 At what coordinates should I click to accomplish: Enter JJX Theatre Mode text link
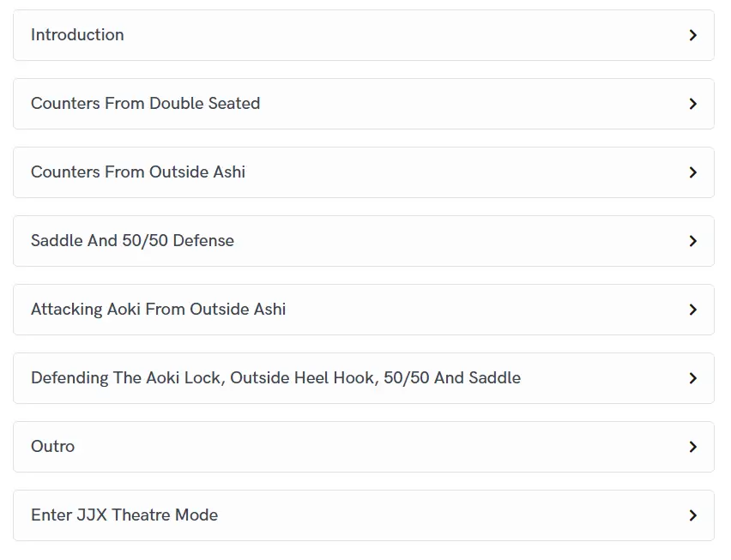click(x=124, y=515)
